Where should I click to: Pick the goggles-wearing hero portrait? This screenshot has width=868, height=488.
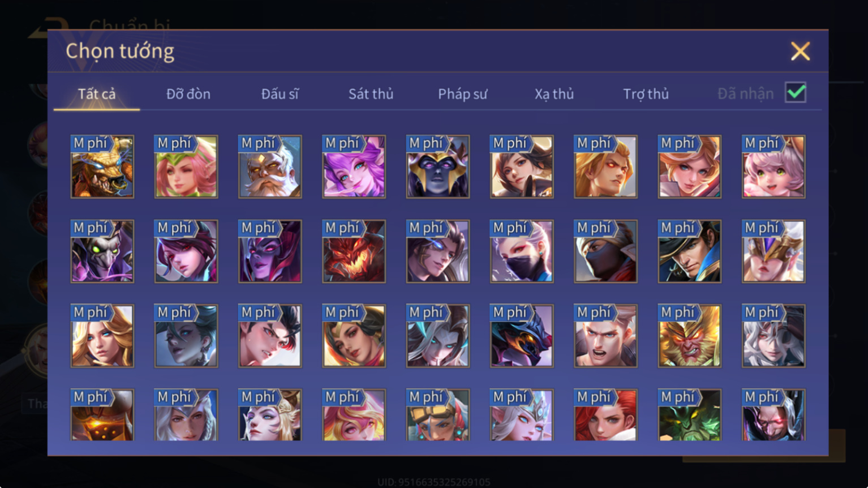(437, 414)
